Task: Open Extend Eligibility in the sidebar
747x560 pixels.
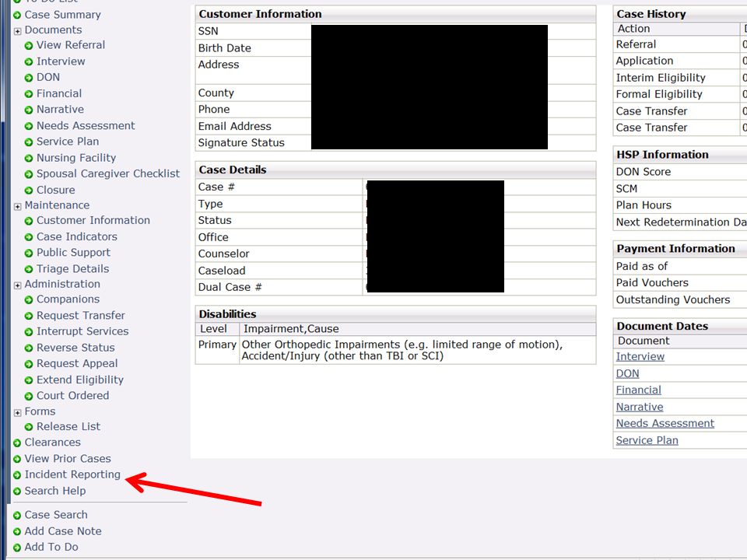Action: tap(80, 380)
